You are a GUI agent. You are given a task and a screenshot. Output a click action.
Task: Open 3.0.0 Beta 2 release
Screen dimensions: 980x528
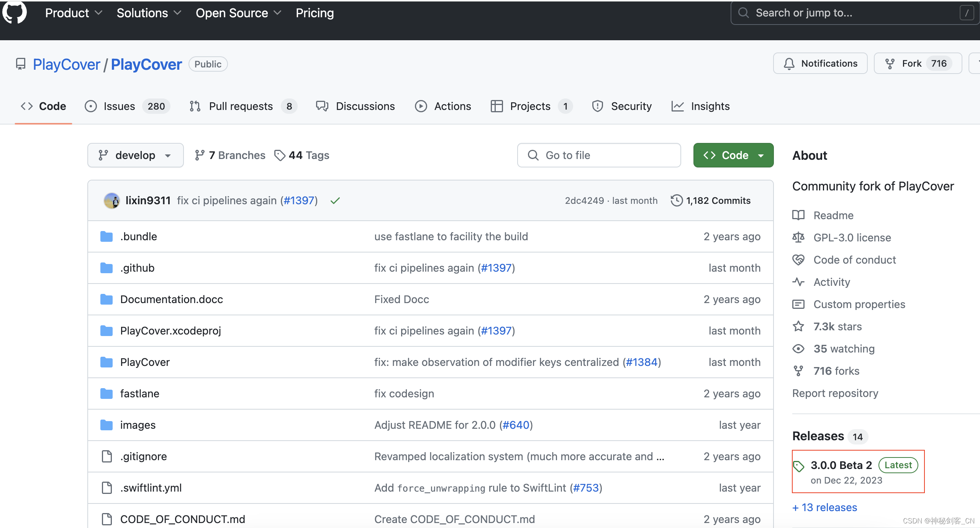[841, 465]
